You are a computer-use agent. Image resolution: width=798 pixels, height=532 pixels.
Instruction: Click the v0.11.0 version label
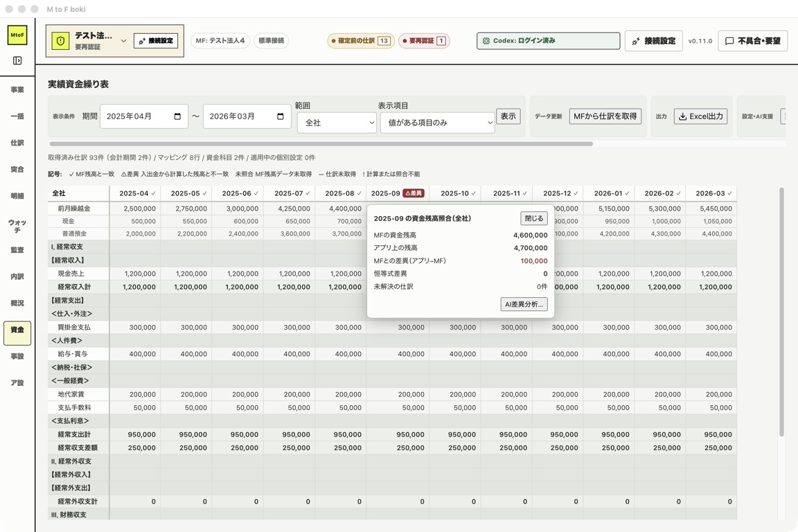click(700, 41)
